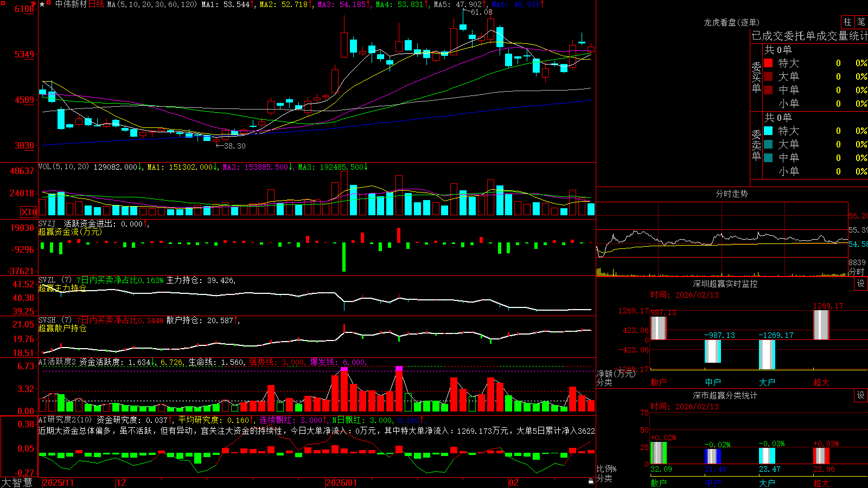Click the 委买单 section label
The width and height of the screenshot is (868, 488).
[x=756, y=78]
